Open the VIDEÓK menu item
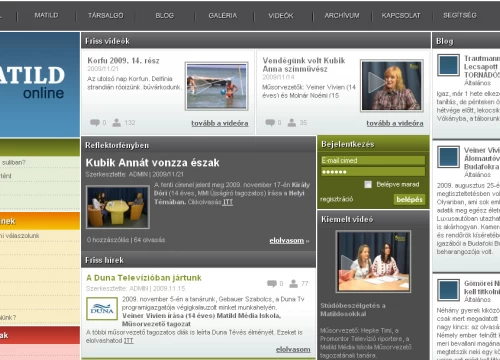500x360 pixels. pos(281,15)
